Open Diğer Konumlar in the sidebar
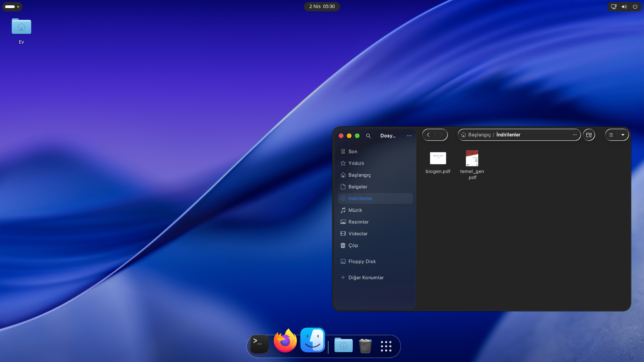The height and width of the screenshot is (362, 644). pyautogui.click(x=375, y=278)
